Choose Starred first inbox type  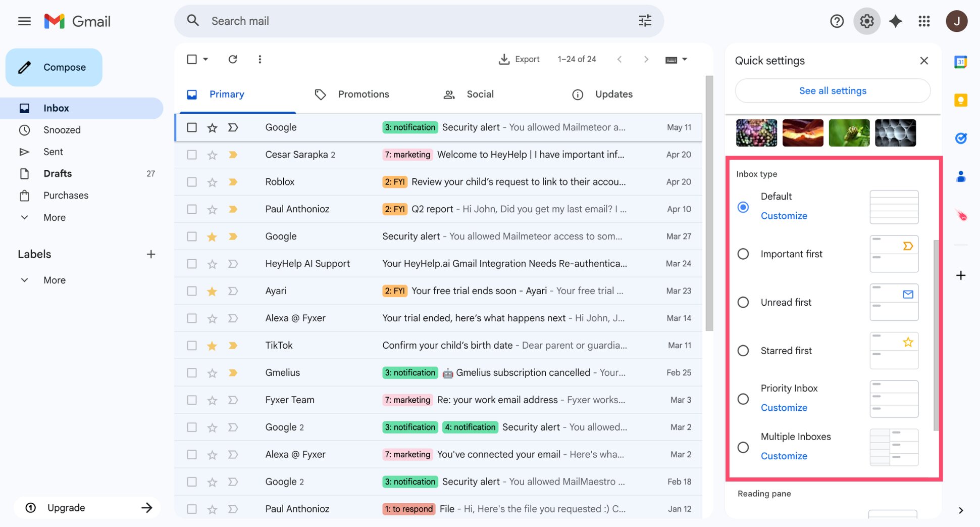point(743,351)
